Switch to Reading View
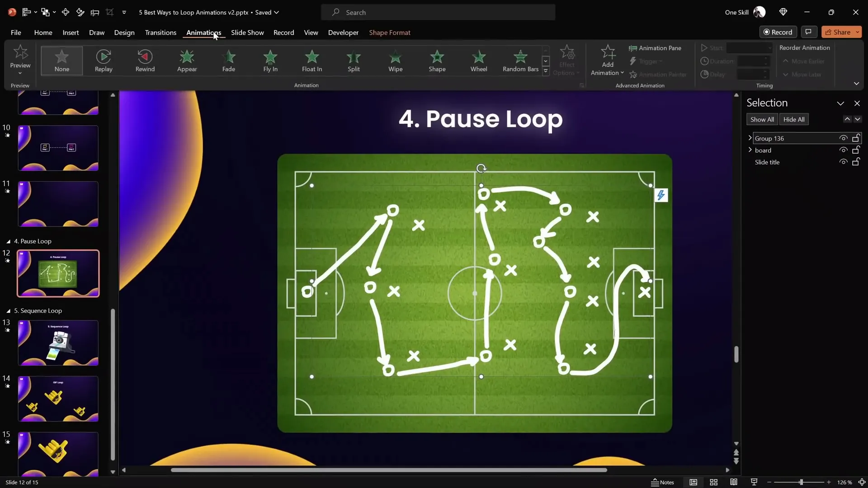868x488 pixels. point(734,482)
